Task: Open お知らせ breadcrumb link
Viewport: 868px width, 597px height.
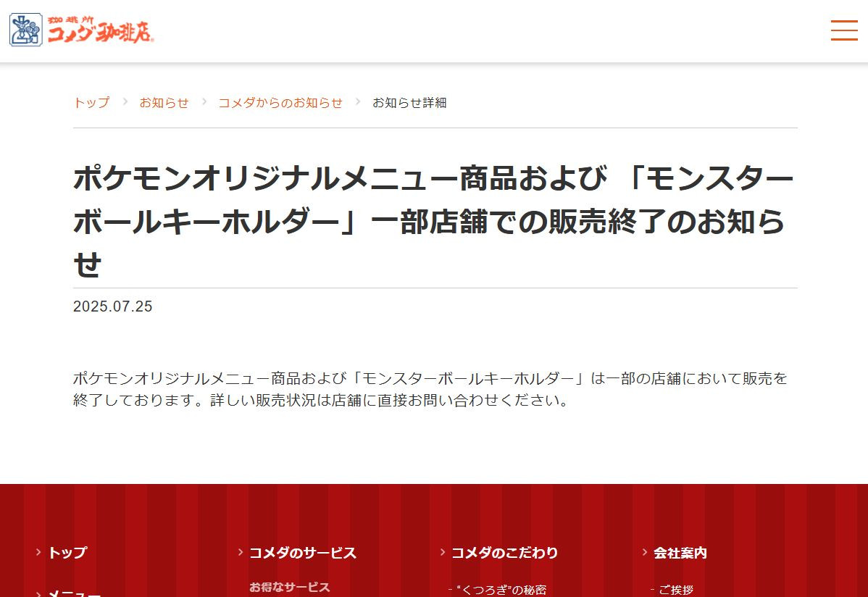Action: [x=164, y=102]
